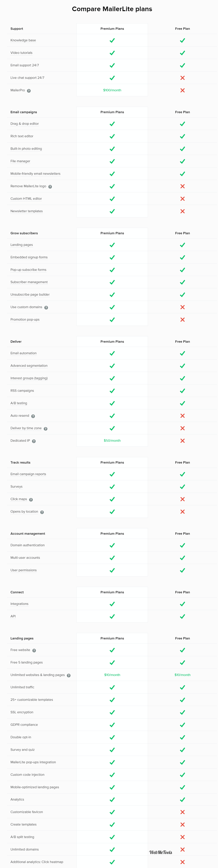Image resolution: width=218 pixels, height=868 pixels.
Task: Click the help icon next to MailerPro
Action: [29, 91]
